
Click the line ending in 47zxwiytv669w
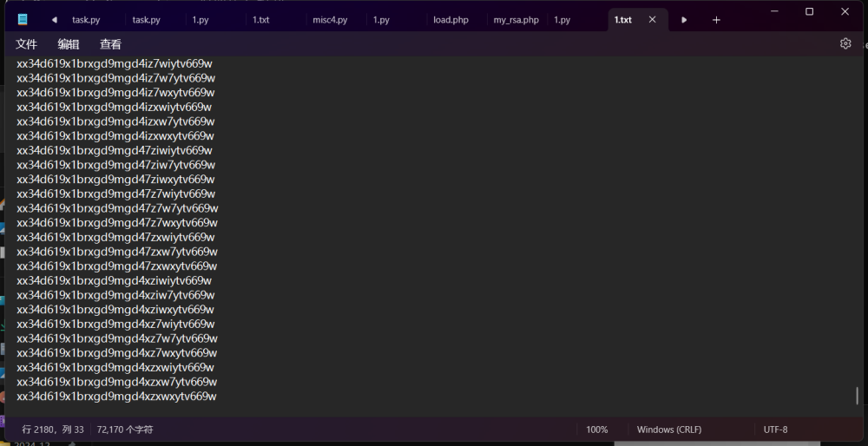click(115, 237)
